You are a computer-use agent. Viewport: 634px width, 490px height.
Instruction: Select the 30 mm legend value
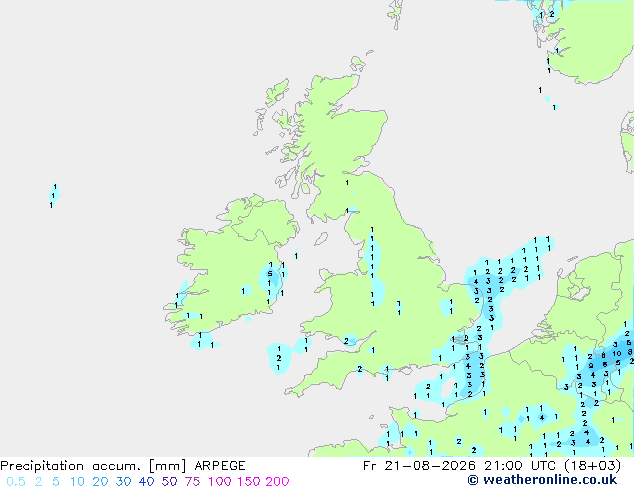123,482
